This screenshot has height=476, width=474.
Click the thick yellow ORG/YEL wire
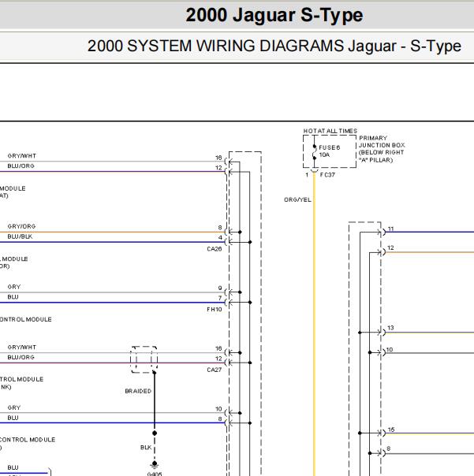(314, 324)
